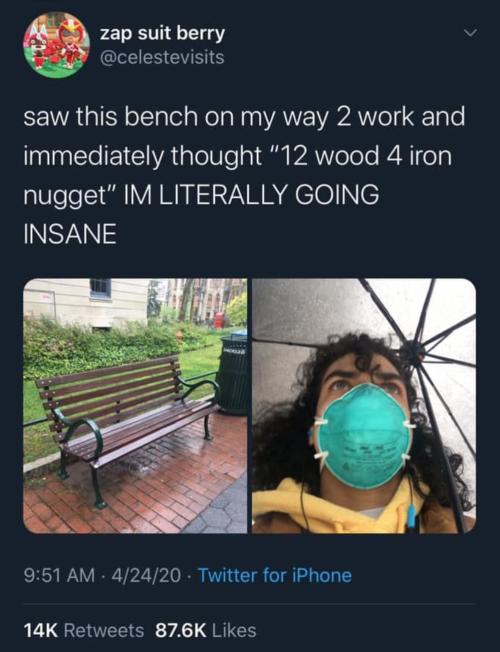
Task: Select the tweet text about the bench
Action: click(244, 175)
